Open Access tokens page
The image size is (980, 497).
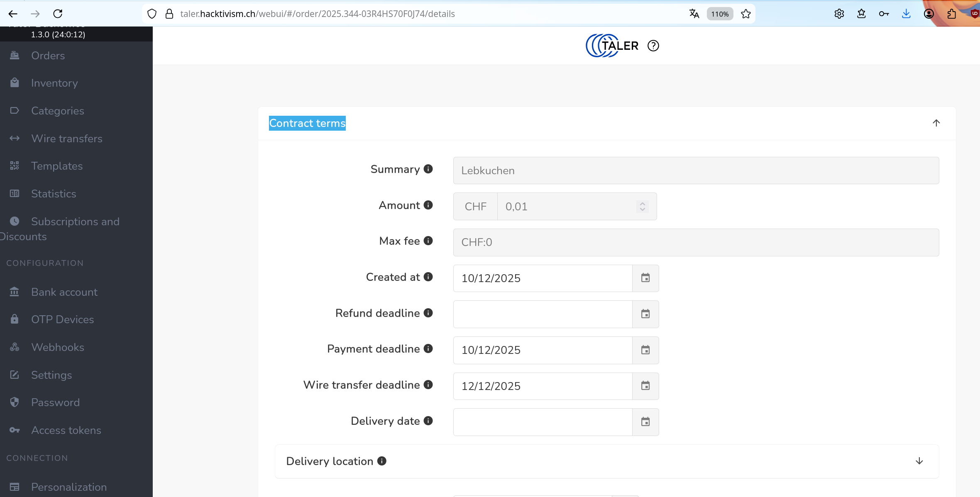point(66,430)
